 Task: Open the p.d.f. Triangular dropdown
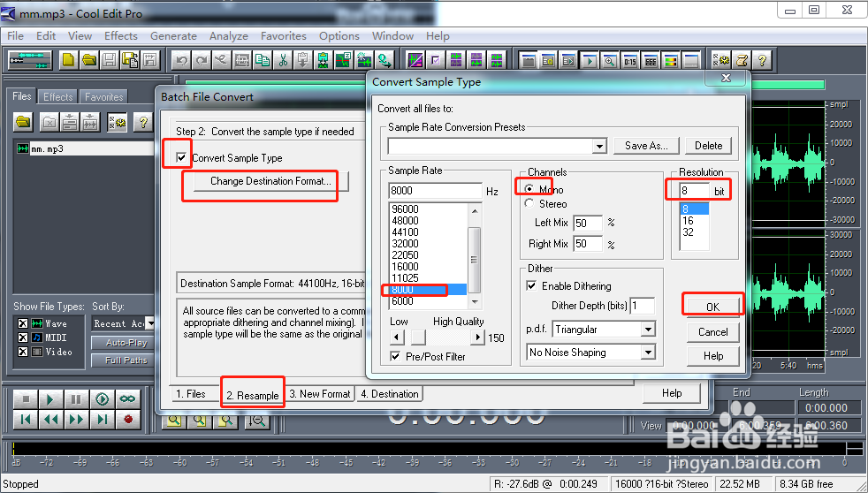[648, 330]
